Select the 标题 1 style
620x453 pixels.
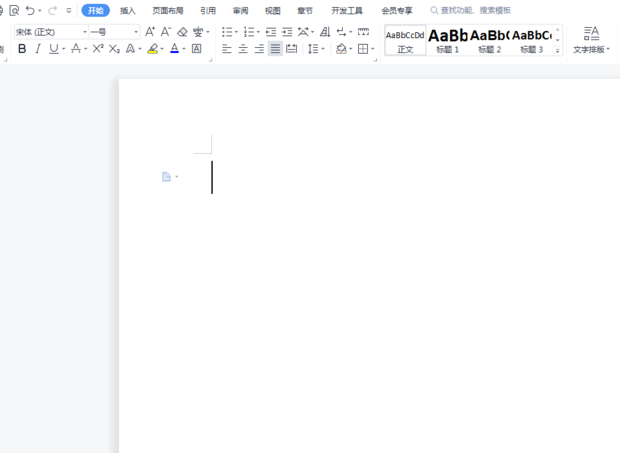pos(448,40)
